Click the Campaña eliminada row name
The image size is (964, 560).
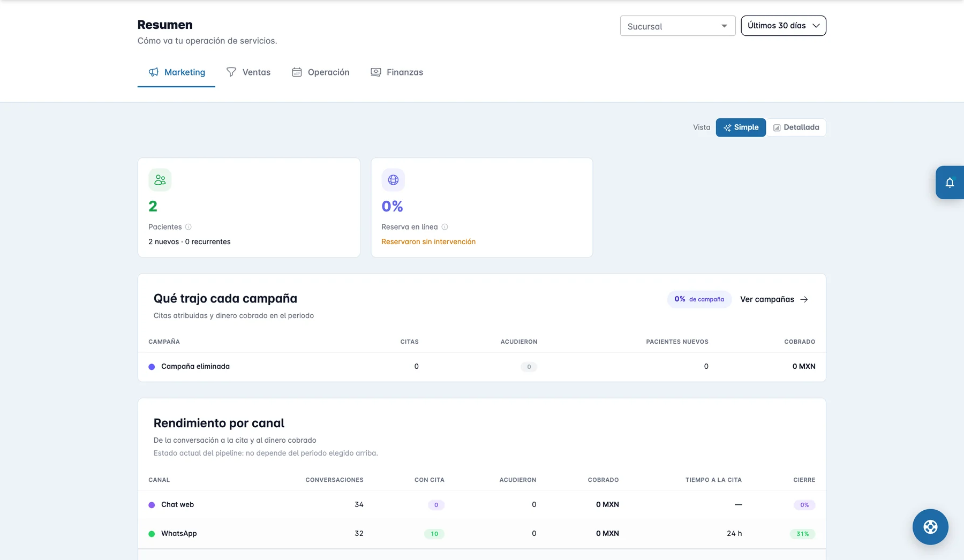click(195, 366)
